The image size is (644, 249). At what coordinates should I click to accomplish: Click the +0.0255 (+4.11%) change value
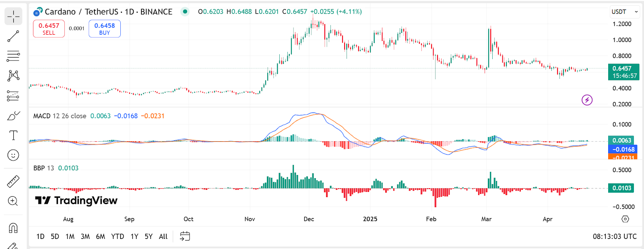tap(336, 12)
